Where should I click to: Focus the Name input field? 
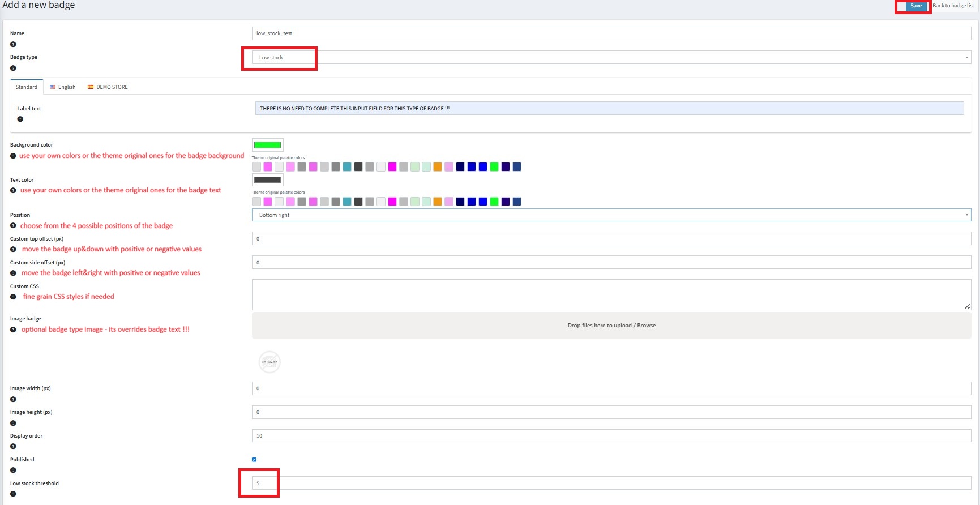[x=611, y=33]
